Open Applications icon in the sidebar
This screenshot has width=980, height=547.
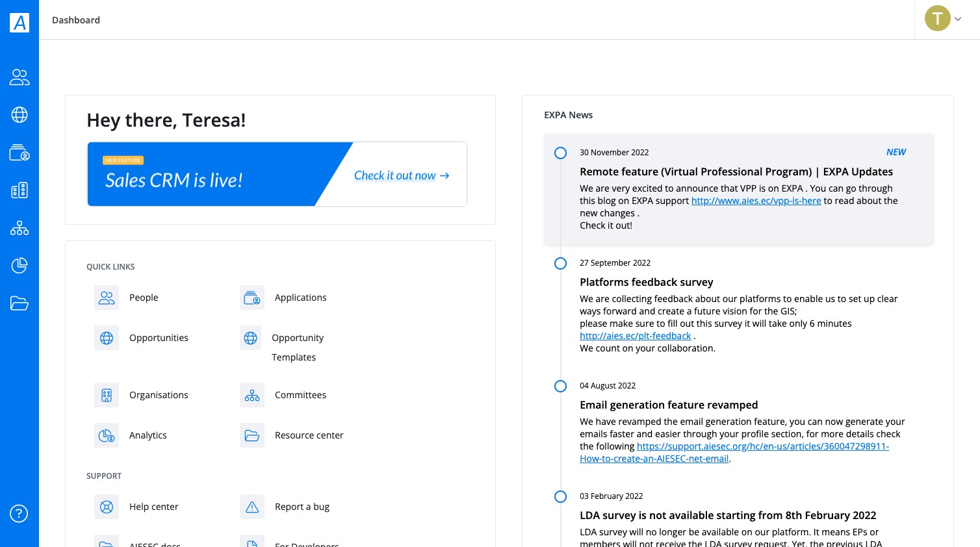(x=19, y=153)
